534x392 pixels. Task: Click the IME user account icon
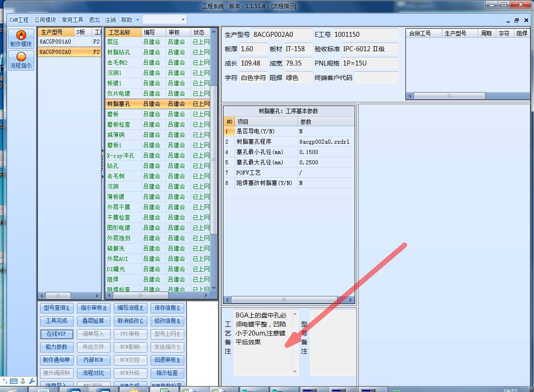(x=23, y=381)
